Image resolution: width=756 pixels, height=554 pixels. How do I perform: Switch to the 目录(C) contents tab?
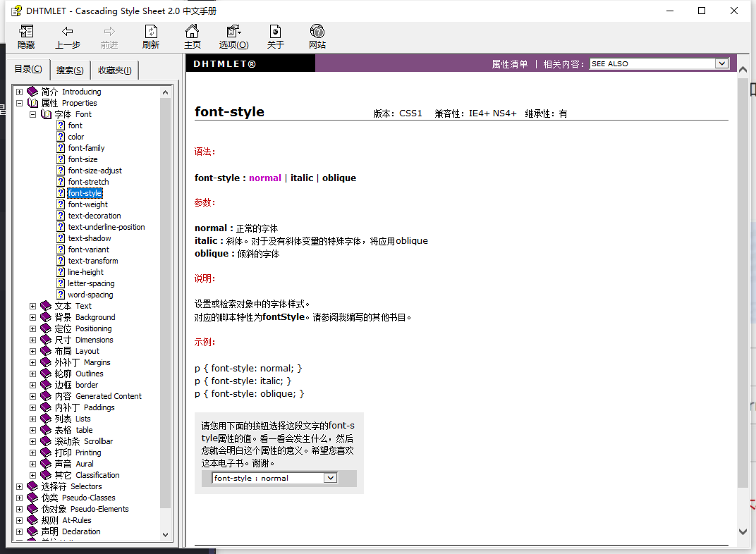click(x=28, y=69)
